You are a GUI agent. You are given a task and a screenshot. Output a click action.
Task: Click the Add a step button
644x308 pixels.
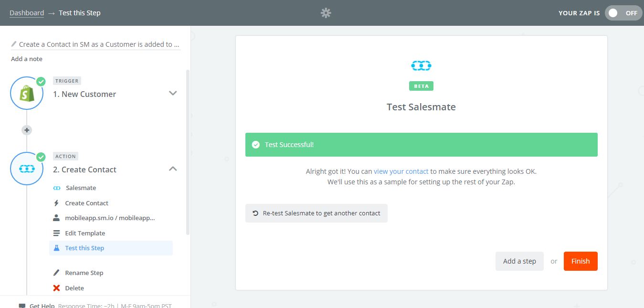click(519, 261)
